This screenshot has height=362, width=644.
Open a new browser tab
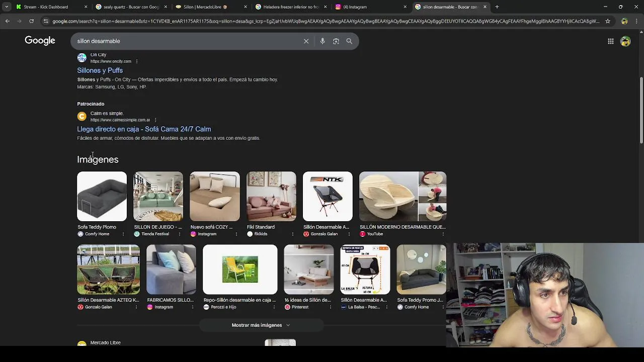click(497, 7)
